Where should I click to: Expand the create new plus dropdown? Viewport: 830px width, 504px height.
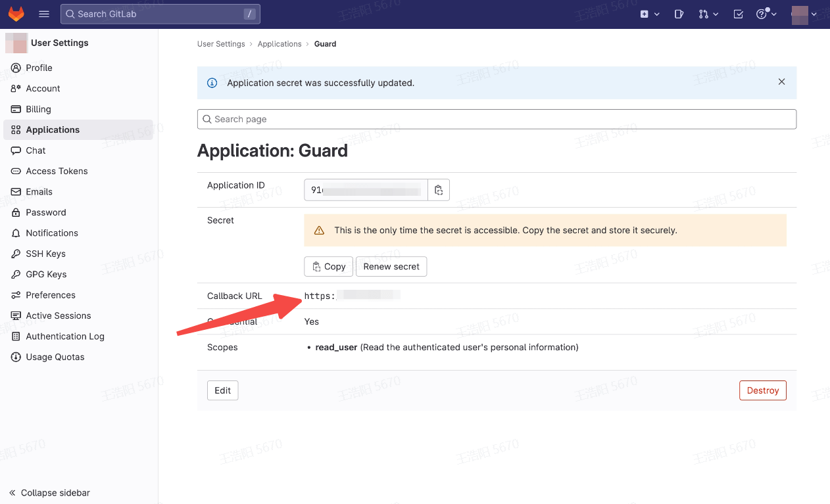(x=649, y=14)
